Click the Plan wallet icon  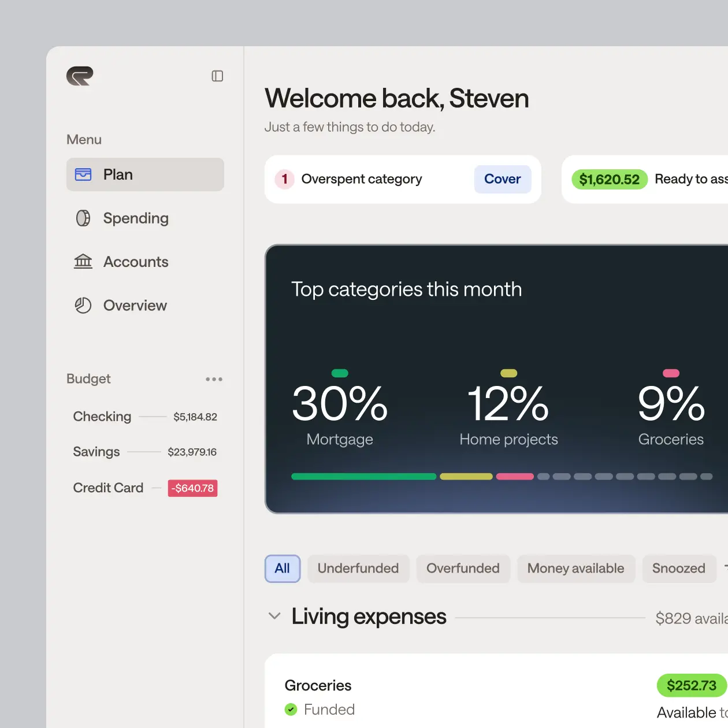83,174
